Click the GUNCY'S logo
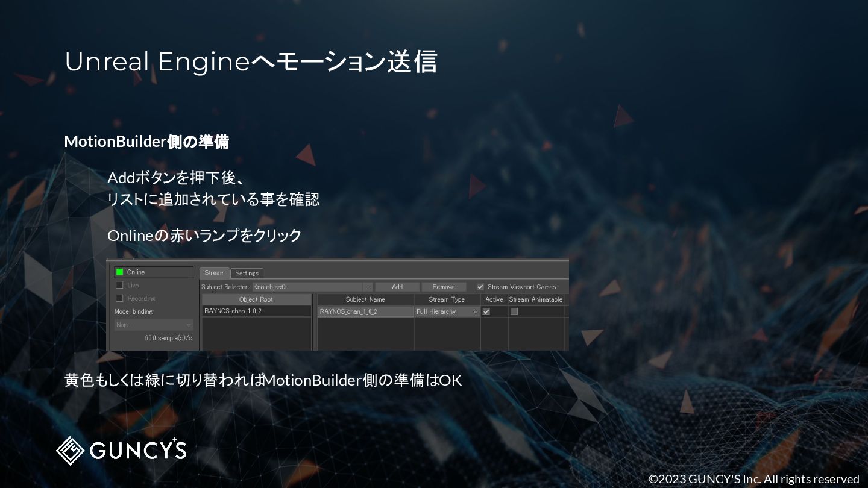This screenshot has width=868, height=488. (121, 449)
